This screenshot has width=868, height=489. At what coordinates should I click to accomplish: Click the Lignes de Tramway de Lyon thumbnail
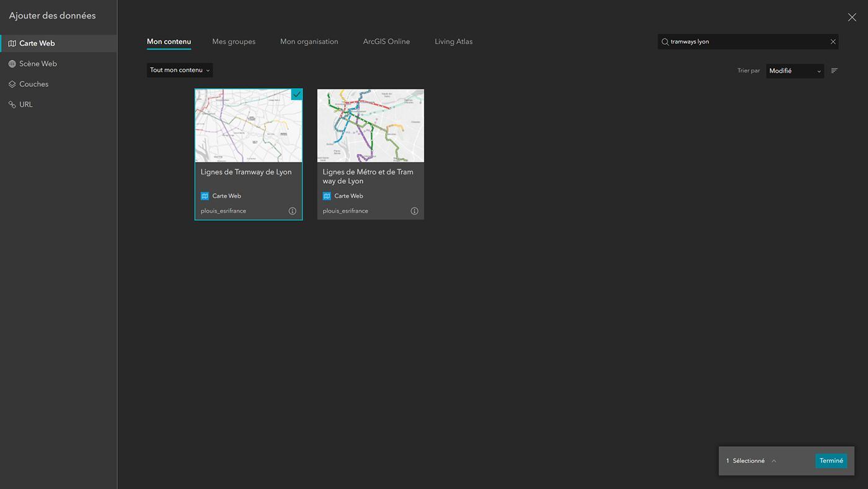(249, 125)
